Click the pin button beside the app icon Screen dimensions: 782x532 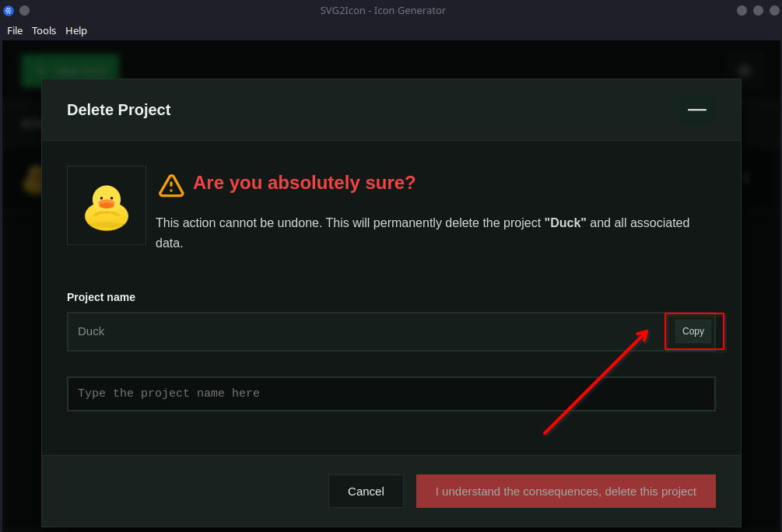tap(24, 11)
